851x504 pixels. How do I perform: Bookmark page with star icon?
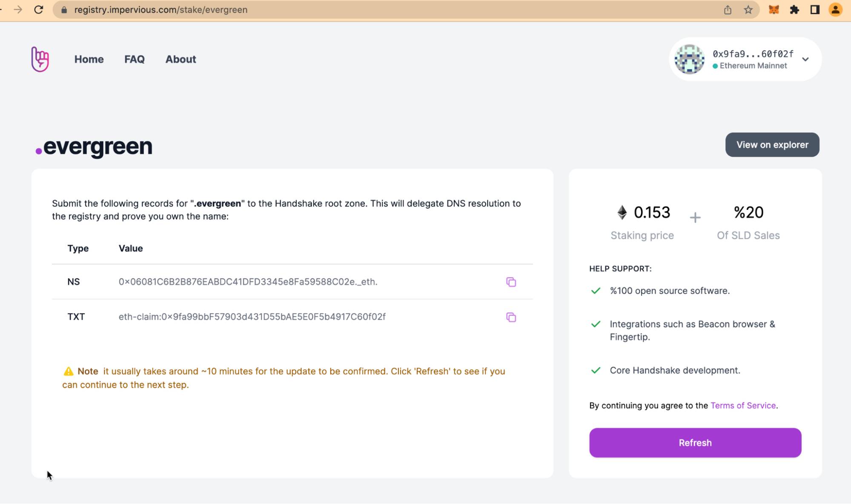tap(748, 10)
